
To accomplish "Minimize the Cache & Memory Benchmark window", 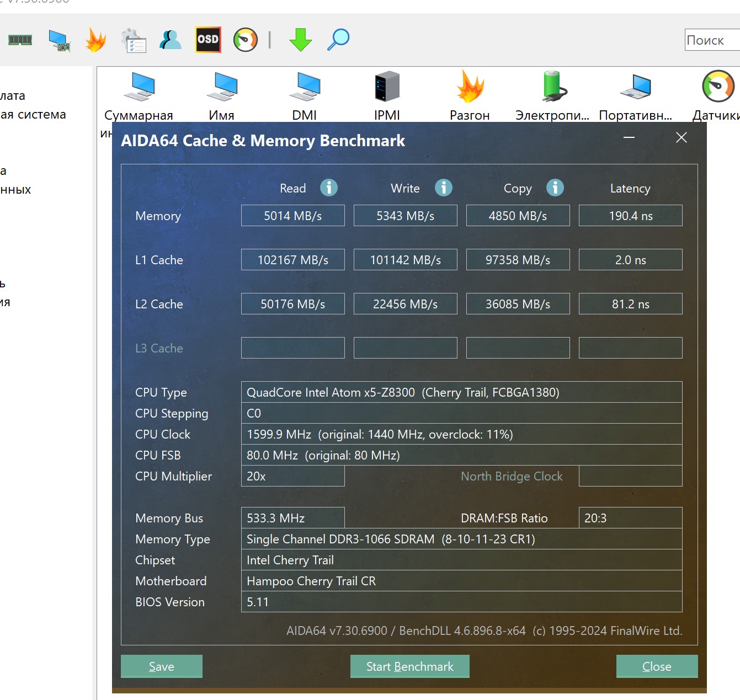I will (x=629, y=137).
